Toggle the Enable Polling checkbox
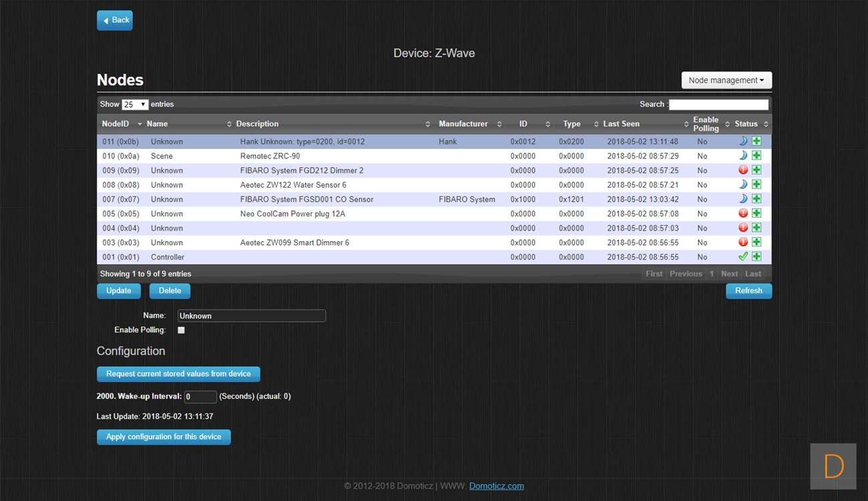The image size is (868, 501). tap(181, 330)
